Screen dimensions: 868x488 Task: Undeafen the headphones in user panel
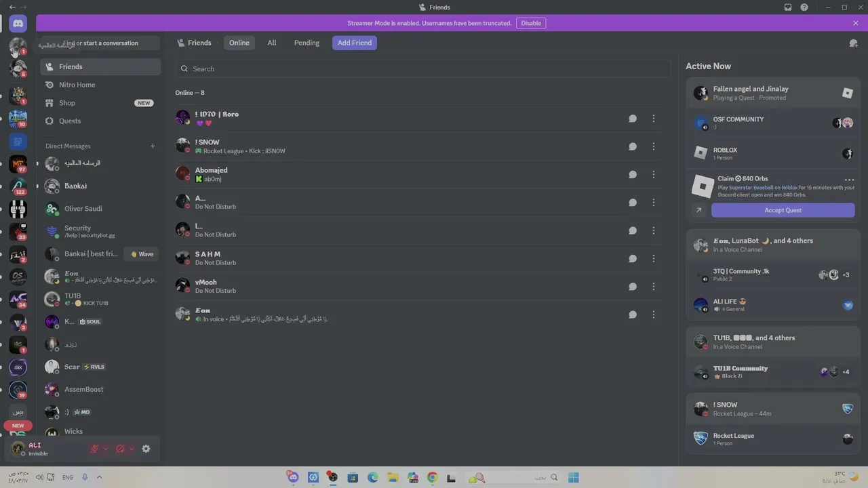point(120,449)
